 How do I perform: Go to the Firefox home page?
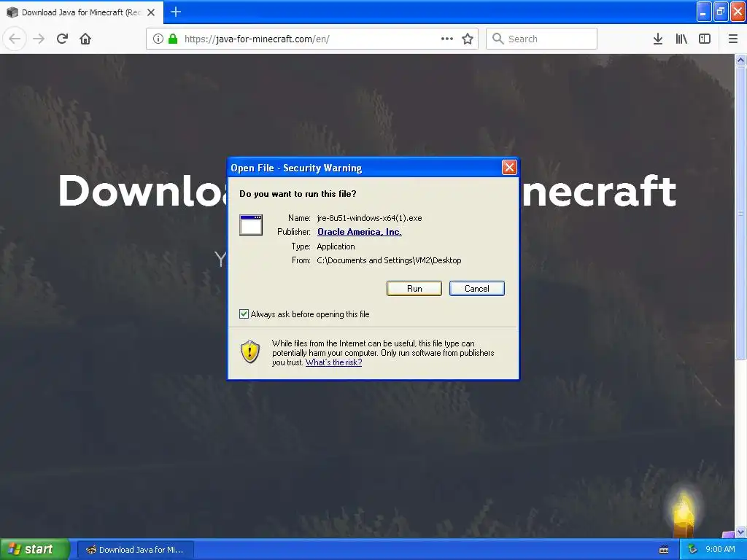click(85, 39)
